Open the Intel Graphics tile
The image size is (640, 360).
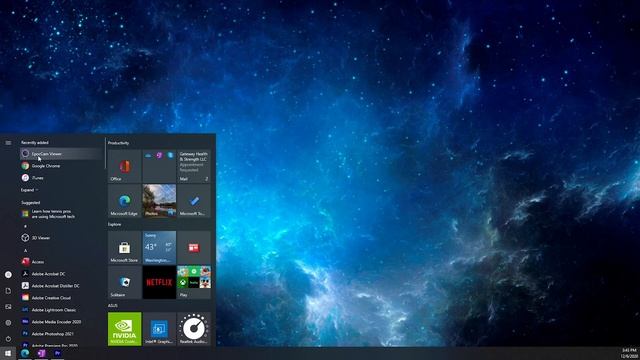click(159, 329)
